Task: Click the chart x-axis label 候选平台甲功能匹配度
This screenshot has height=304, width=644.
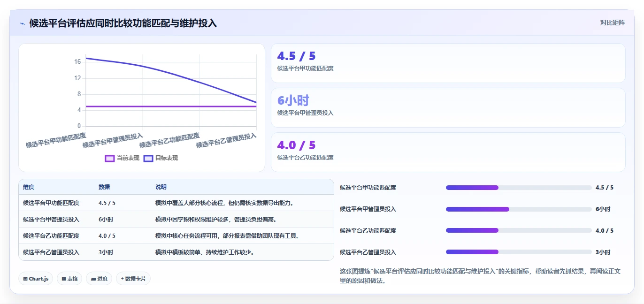Action: [56, 140]
